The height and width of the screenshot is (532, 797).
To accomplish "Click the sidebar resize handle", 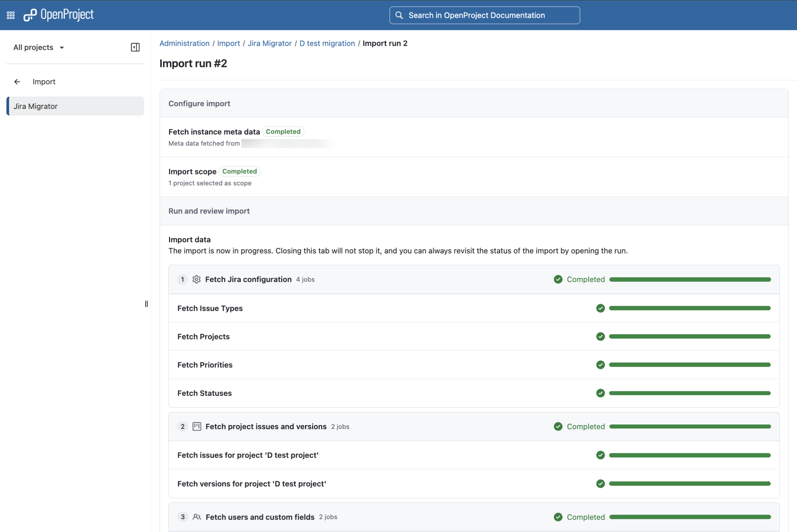I will 146,304.
